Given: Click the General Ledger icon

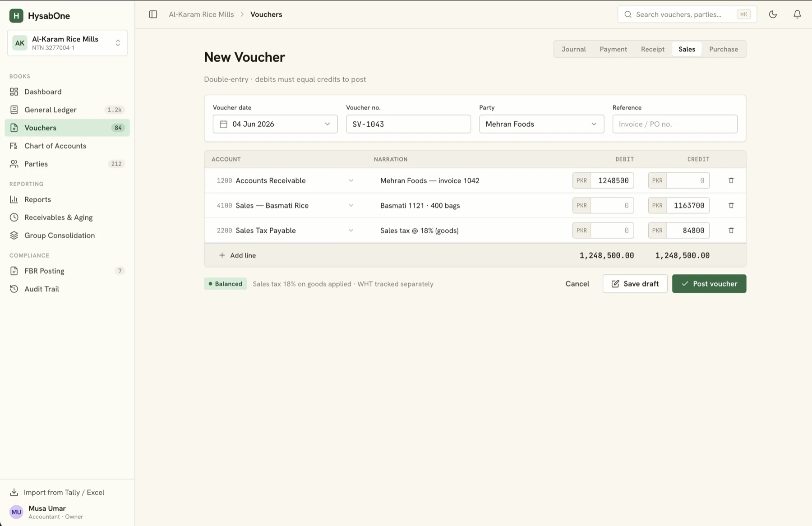Looking at the screenshot, I should [14, 110].
